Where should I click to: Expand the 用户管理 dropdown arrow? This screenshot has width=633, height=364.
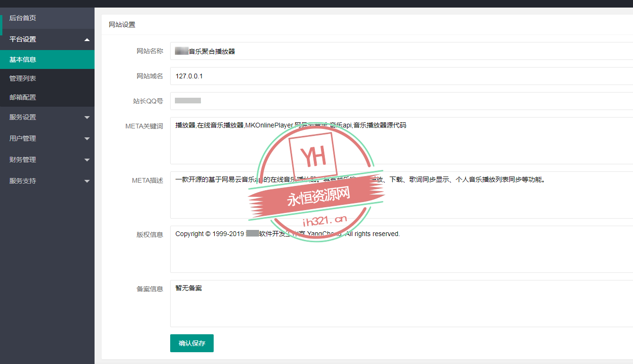[87, 139]
